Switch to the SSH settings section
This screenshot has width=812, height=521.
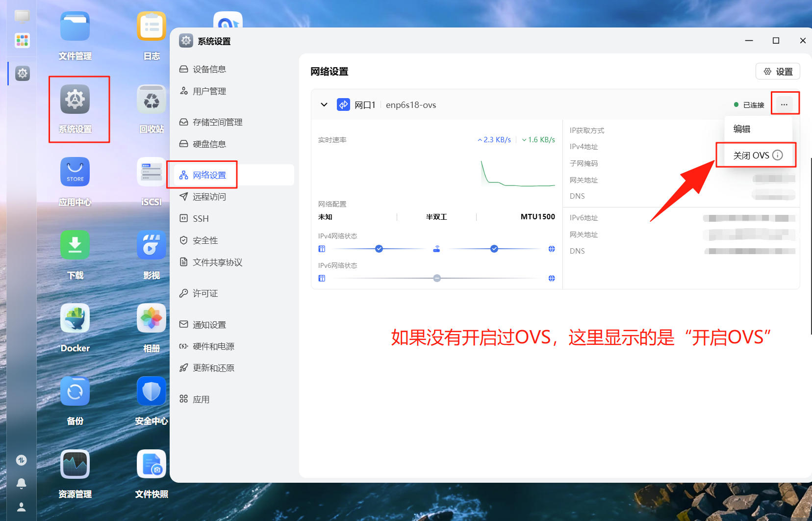[201, 218]
